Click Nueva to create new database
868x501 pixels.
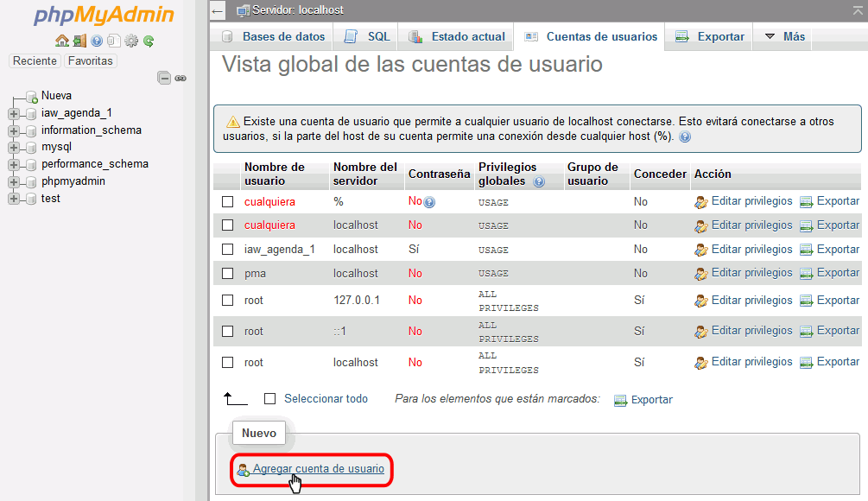(x=56, y=95)
